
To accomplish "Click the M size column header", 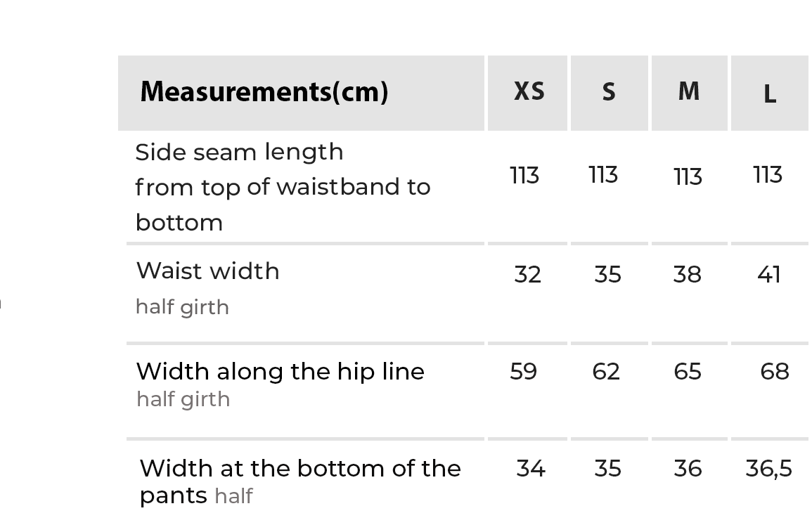I will click(x=689, y=91).
